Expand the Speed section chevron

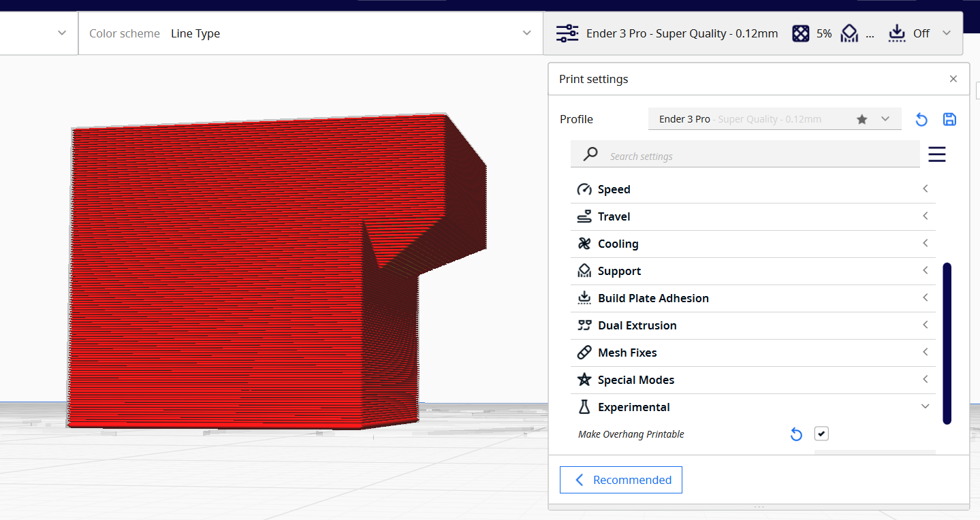click(926, 189)
